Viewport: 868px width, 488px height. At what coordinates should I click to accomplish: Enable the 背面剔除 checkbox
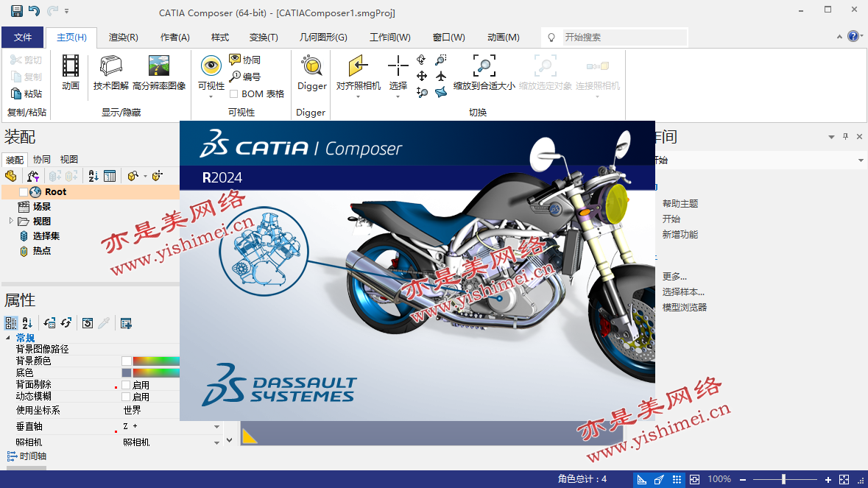click(126, 385)
